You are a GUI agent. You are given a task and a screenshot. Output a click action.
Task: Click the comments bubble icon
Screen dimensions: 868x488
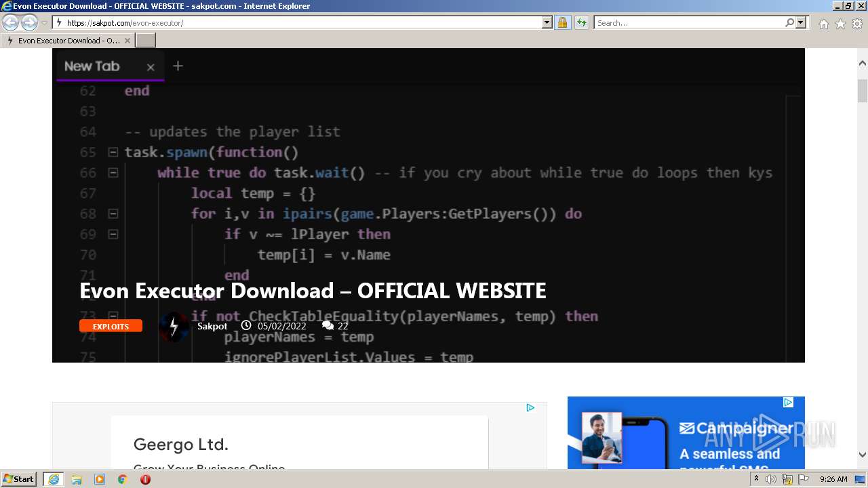click(328, 326)
